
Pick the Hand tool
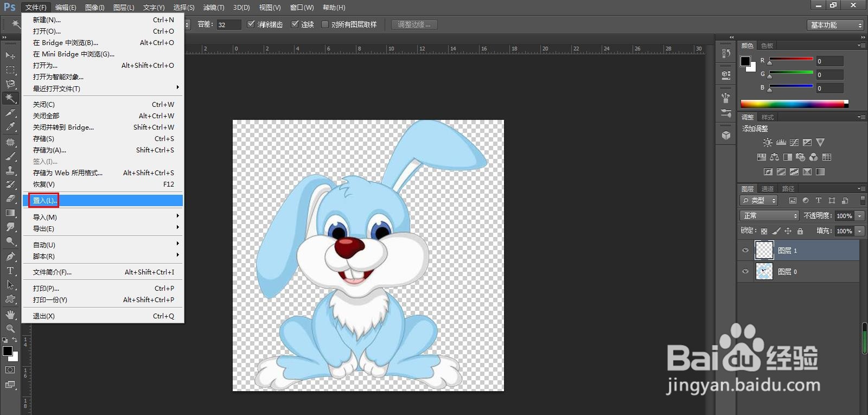10,315
